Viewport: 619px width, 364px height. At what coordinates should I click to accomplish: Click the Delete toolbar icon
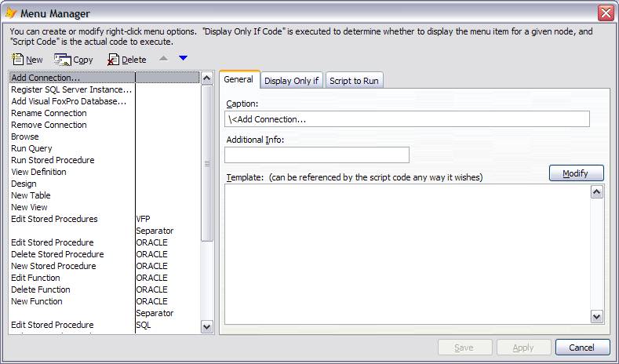click(x=113, y=60)
